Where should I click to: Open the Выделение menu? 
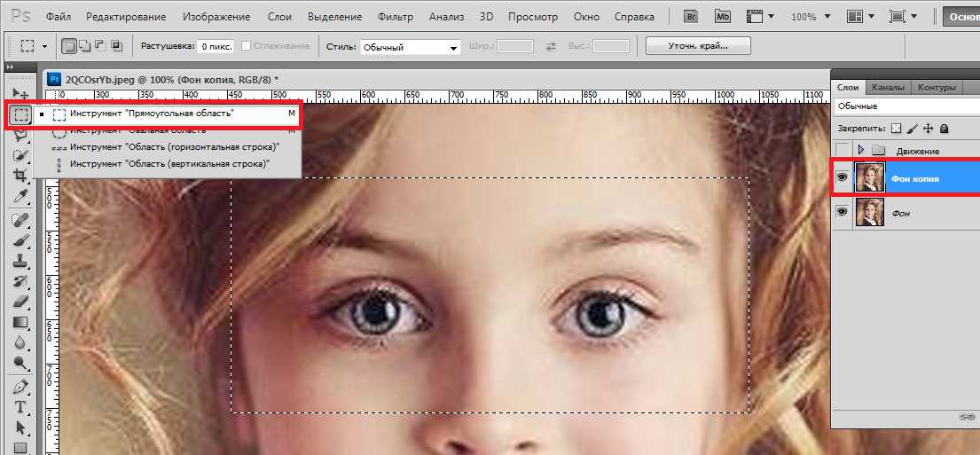coord(334,17)
